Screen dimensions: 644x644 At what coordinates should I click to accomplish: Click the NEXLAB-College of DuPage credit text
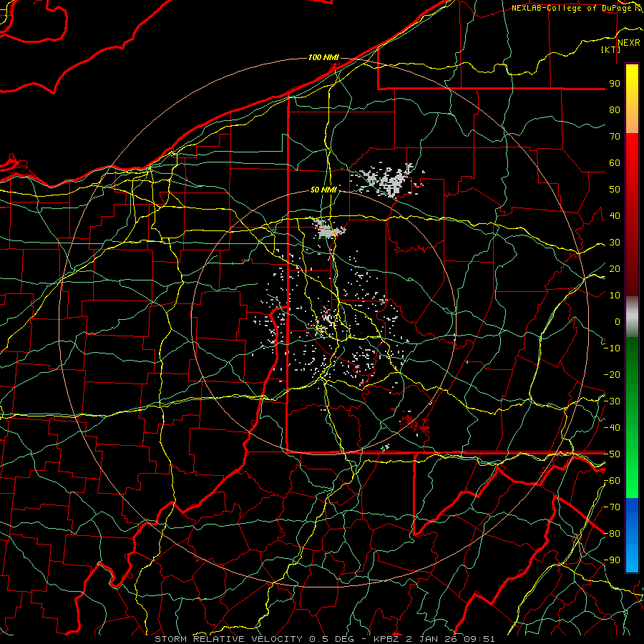tap(571, 8)
